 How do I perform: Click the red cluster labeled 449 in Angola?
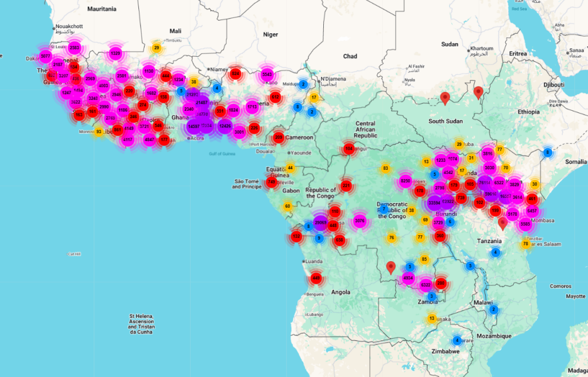click(316, 278)
